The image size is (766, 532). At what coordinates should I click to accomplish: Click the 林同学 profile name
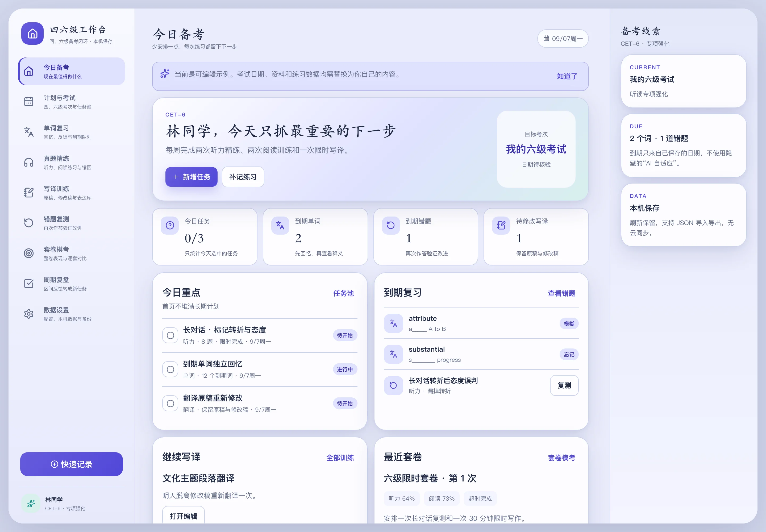pyautogui.click(x=54, y=499)
